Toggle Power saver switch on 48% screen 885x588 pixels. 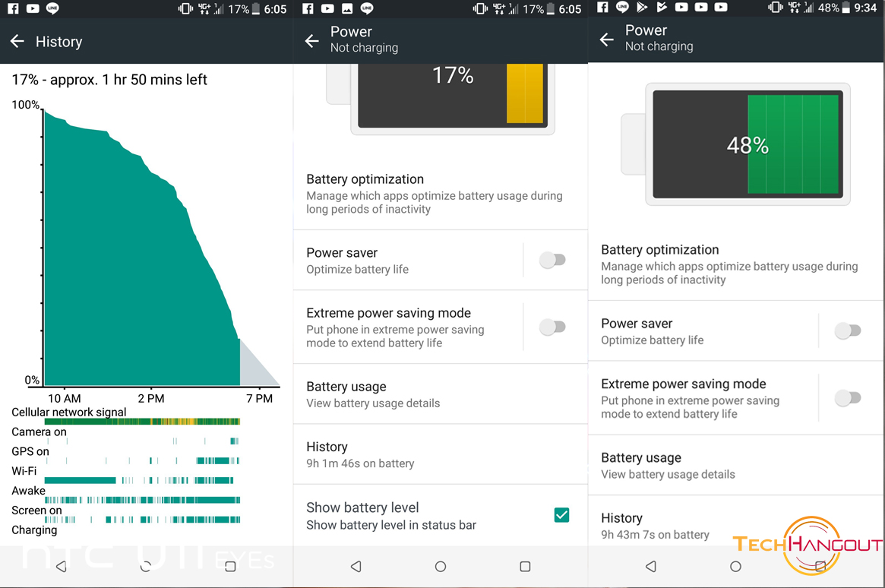pyautogui.click(x=847, y=330)
